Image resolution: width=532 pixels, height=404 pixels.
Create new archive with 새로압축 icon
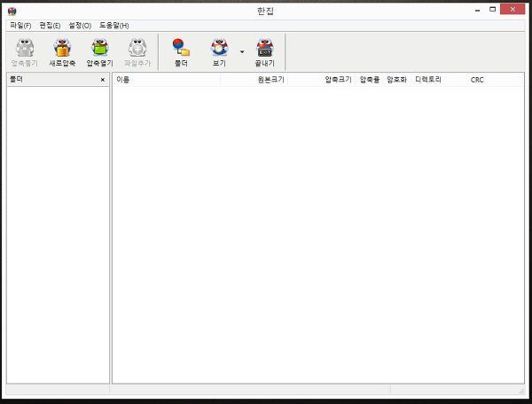[x=62, y=52]
